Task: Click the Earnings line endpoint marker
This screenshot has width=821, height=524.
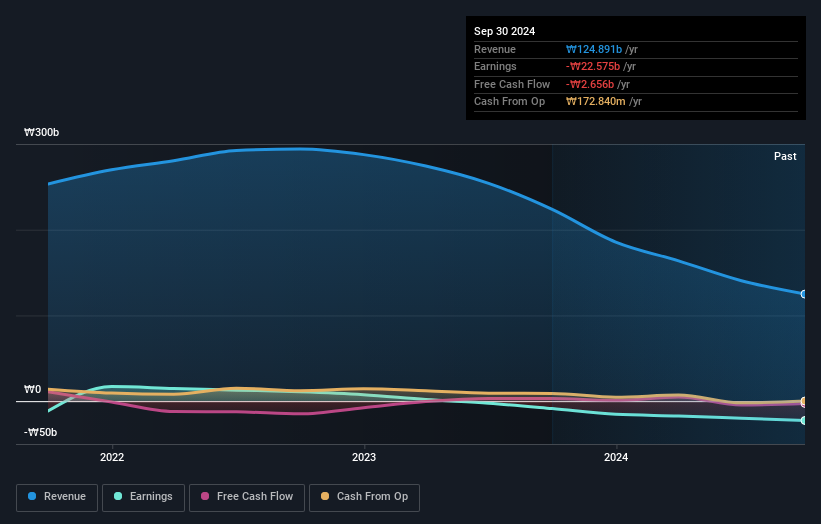Action: 804,420
